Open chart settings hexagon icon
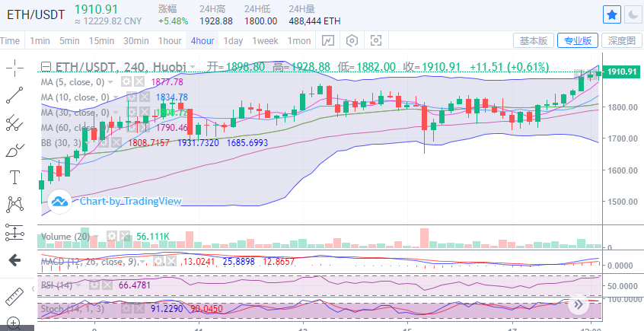The image size is (644, 331). pyautogui.click(x=352, y=40)
